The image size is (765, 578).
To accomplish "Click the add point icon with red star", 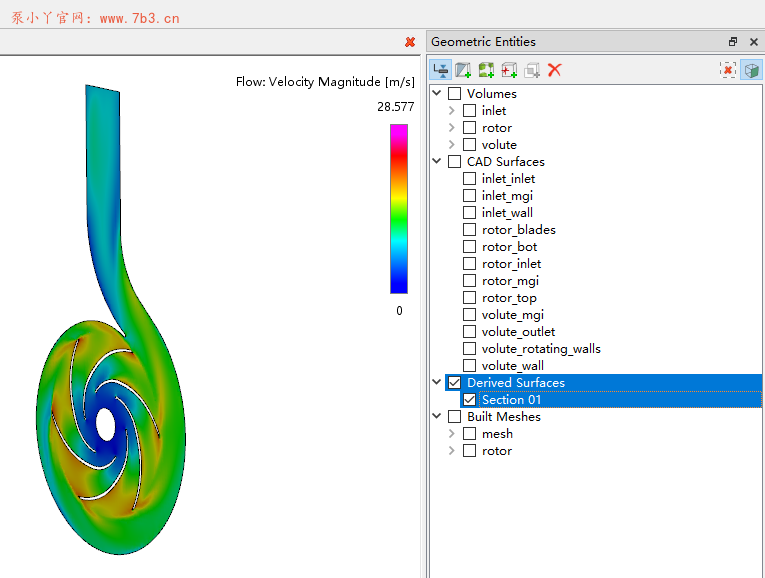I will click(x=509, y=70).
